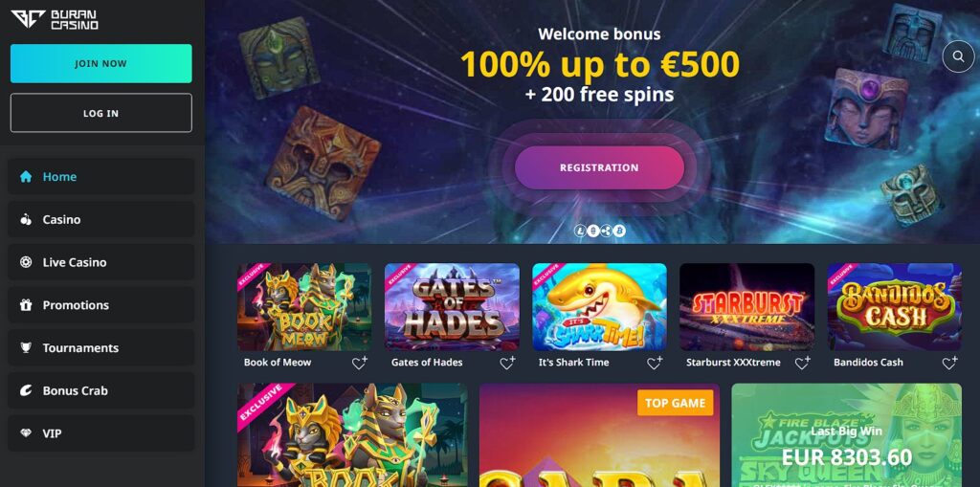This screenshot has height=487, width=980.
Task: Favorite the Gates of Hades game
Action: point(507,363)
